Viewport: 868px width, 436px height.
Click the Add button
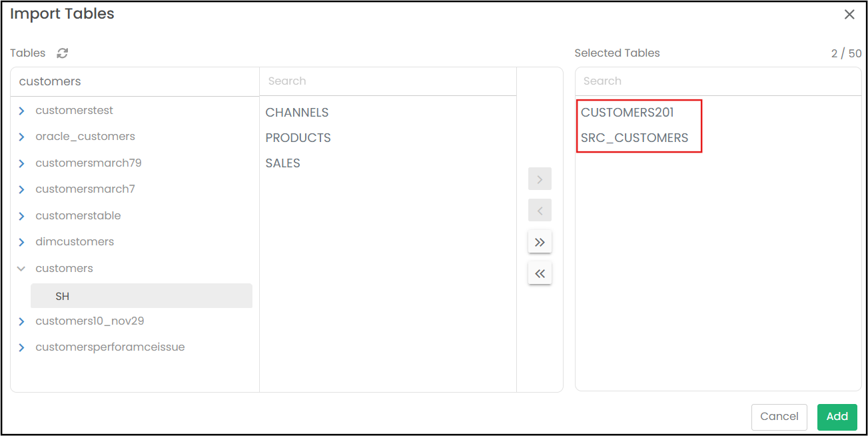837,417
